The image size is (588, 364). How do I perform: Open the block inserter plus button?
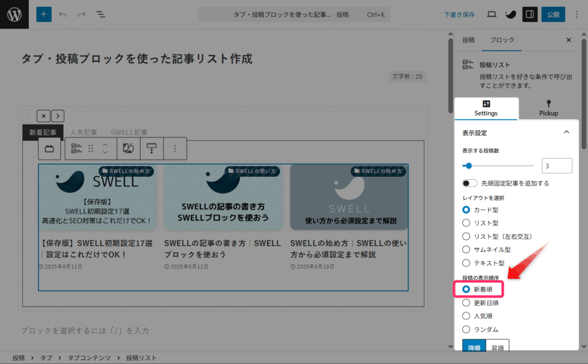click(44, 14)
